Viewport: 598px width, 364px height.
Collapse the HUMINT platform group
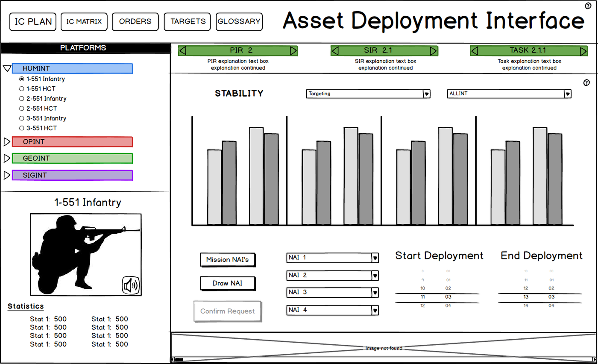click(6, 68)
